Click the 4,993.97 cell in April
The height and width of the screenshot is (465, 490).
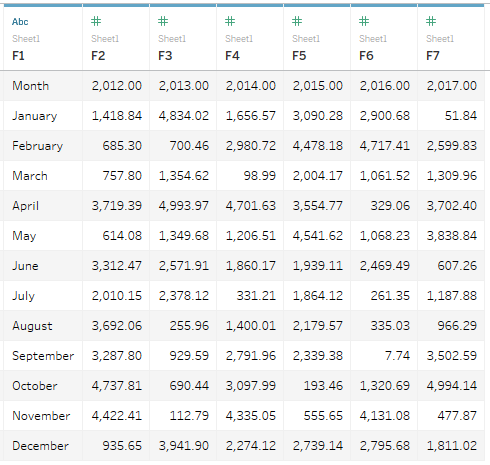[184, 206]
